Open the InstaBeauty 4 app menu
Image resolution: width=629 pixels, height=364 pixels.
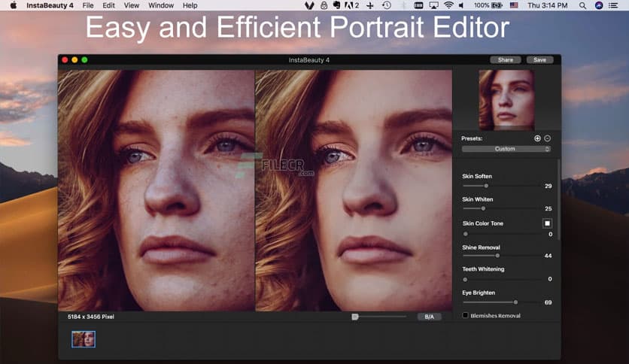[x=50, y=5]
